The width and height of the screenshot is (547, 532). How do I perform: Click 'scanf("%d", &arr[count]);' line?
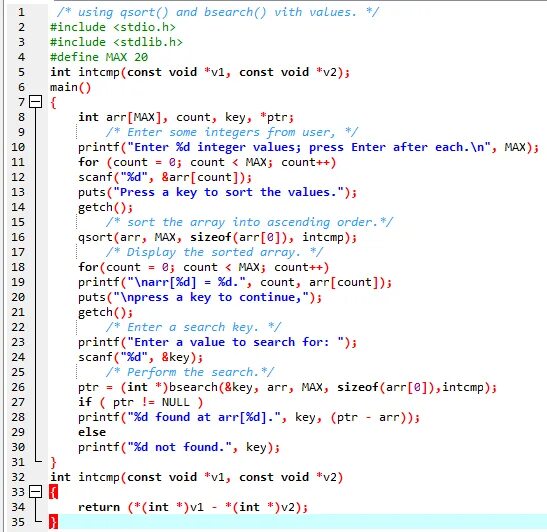click(165, 177)
